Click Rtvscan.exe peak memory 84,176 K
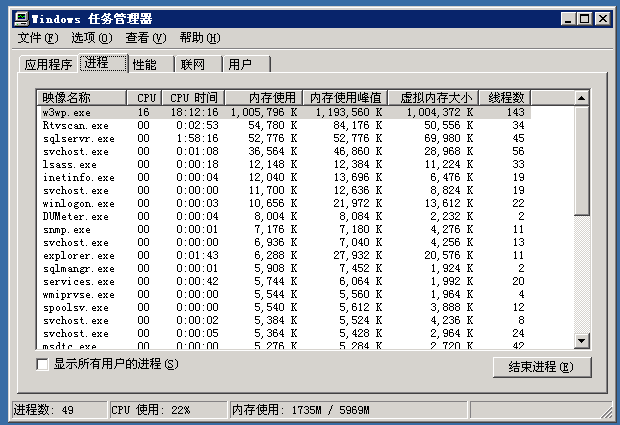The height and width of the screenshot is (425, 620). [x=358, y=125]
